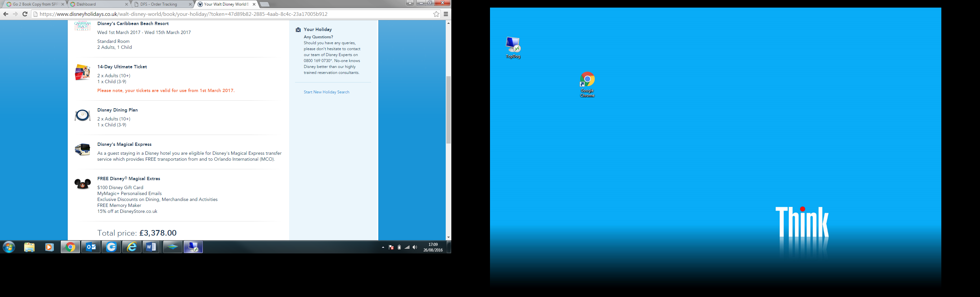Screen dimensions: 980x297
Task: Click the Chrome user profile button
Action: [410, 3]
